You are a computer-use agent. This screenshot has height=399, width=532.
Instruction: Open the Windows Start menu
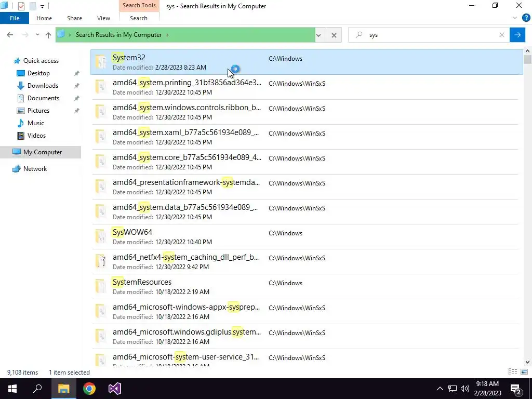coord(12,389)
